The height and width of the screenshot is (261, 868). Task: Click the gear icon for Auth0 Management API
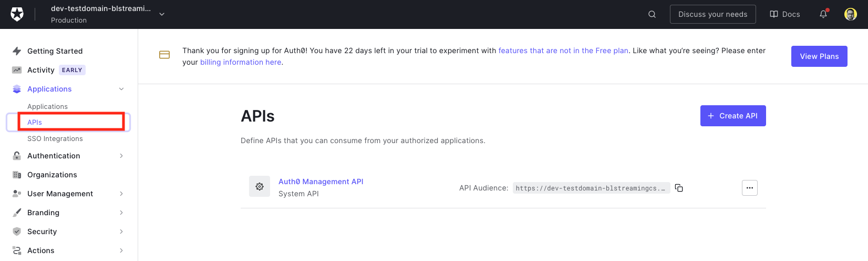[260, 186]
